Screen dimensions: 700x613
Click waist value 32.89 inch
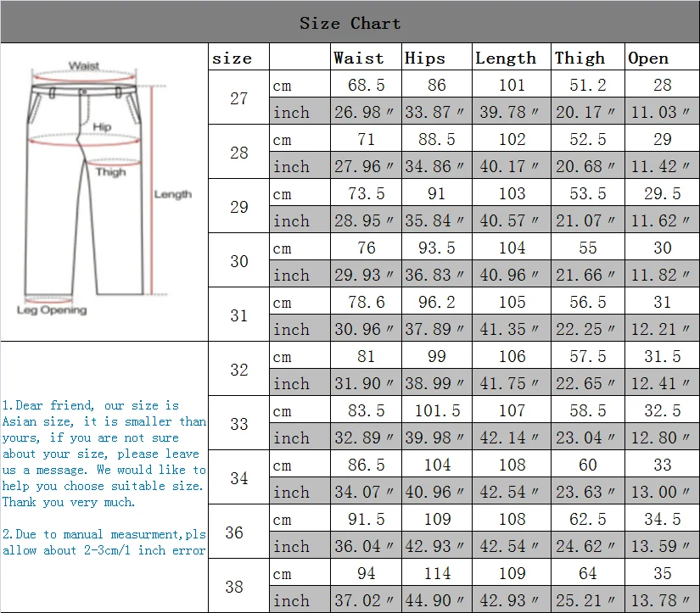pyautogui.click(x=364, y=437)
